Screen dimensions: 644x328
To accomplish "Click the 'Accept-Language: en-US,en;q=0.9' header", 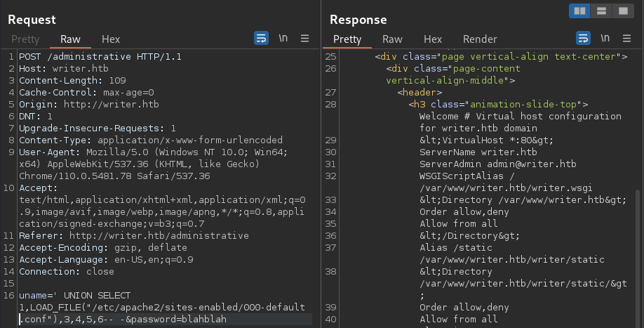I will (x=106, y=259).
